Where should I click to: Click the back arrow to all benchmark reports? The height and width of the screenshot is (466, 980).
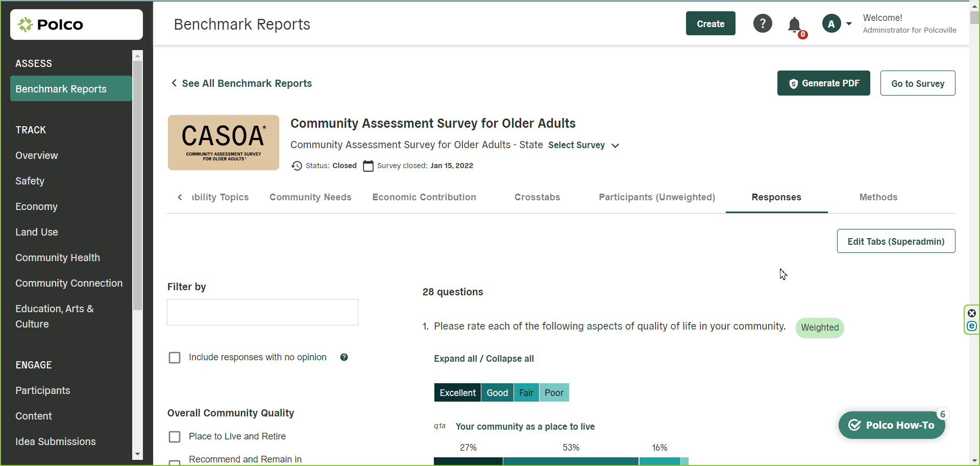tap(174, 83)
